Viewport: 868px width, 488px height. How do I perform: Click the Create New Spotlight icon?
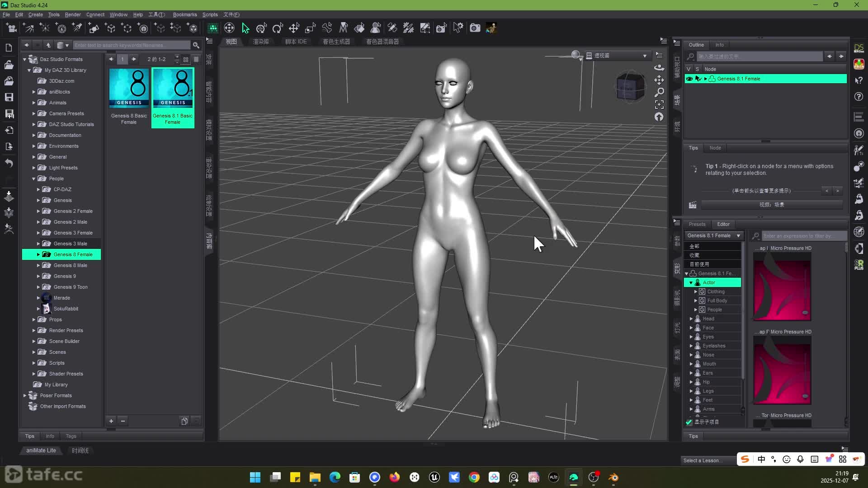click(77, 28)
